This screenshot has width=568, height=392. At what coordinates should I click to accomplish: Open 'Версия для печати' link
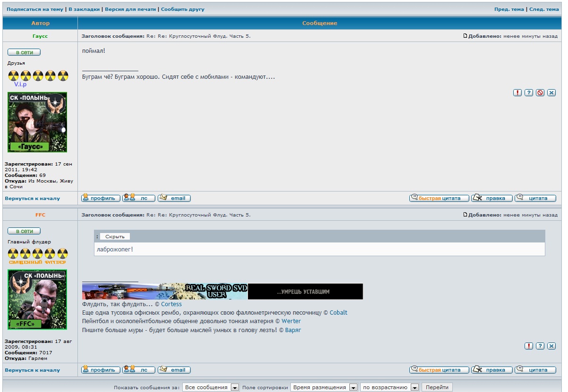pyautogui.click(x=130, y=9)
